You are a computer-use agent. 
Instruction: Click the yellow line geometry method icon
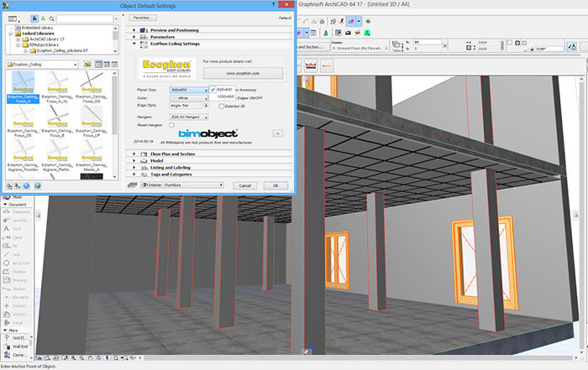(327, 66)
